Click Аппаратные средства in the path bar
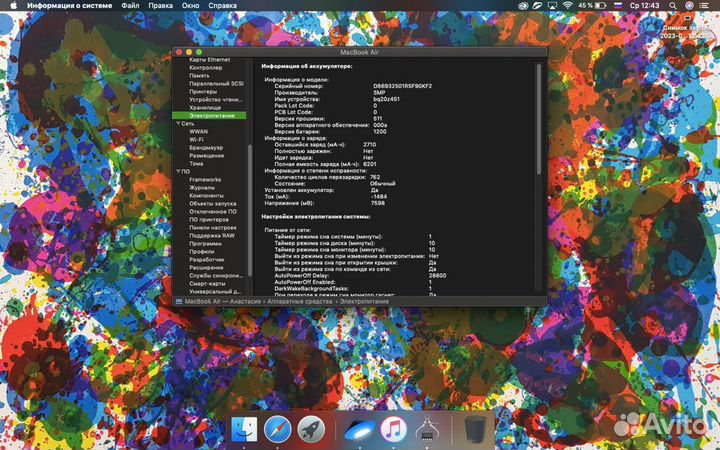720x450 pixels. (x=299, y=302)
